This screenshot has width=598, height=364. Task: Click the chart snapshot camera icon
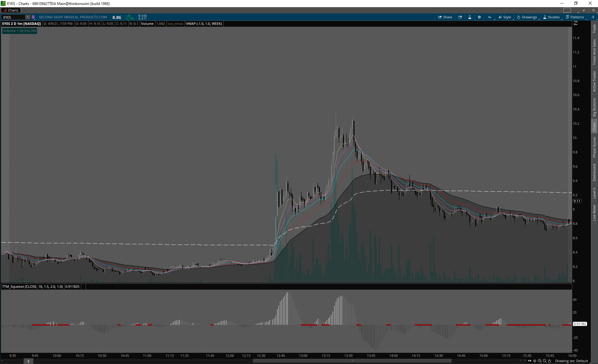pyautogui.click(x=460, y=17)
